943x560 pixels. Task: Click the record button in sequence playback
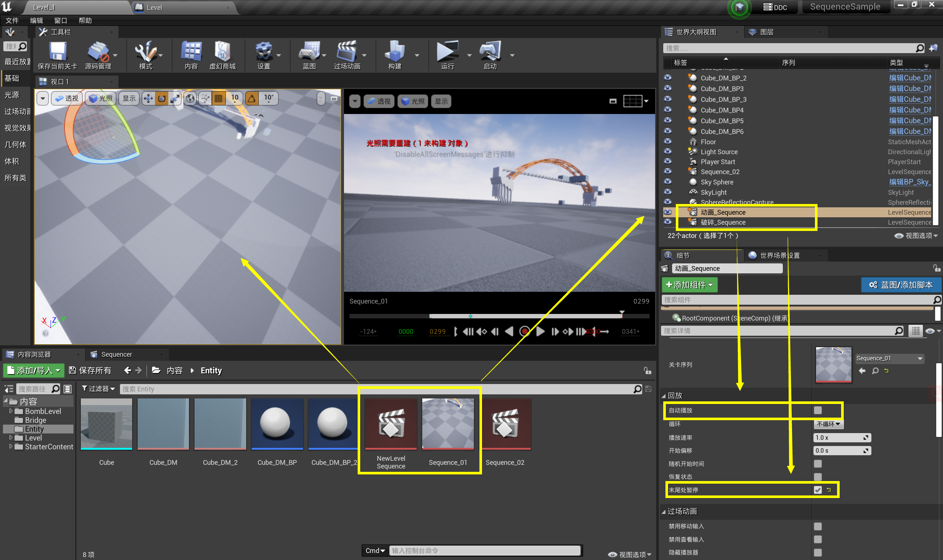point(524,332)
